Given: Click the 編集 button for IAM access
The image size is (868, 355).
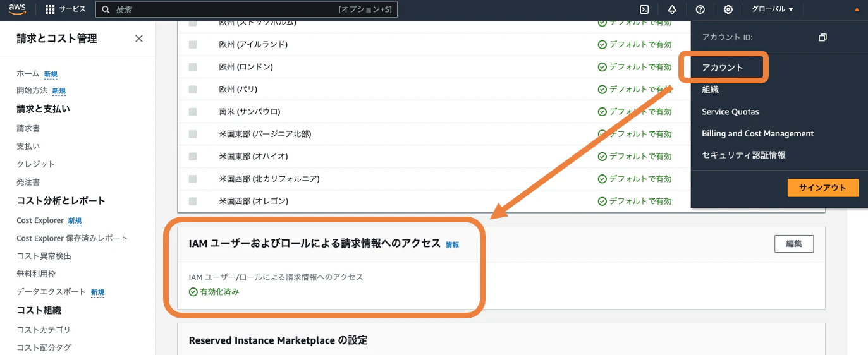Looking at the screenshot, I should click(x=794, y=244).
